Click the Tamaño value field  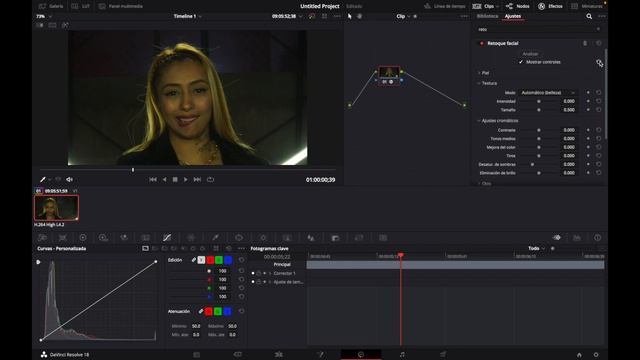569,110
